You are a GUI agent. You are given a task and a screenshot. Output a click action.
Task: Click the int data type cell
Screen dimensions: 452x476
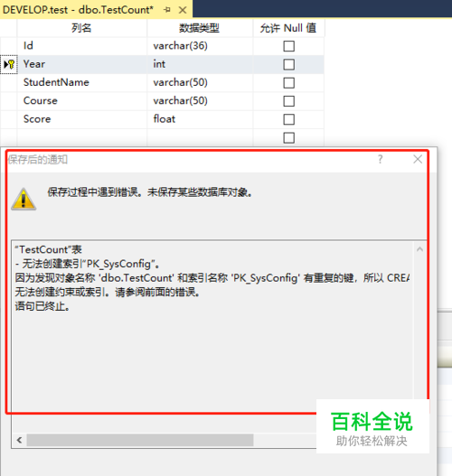click(200, 64)
